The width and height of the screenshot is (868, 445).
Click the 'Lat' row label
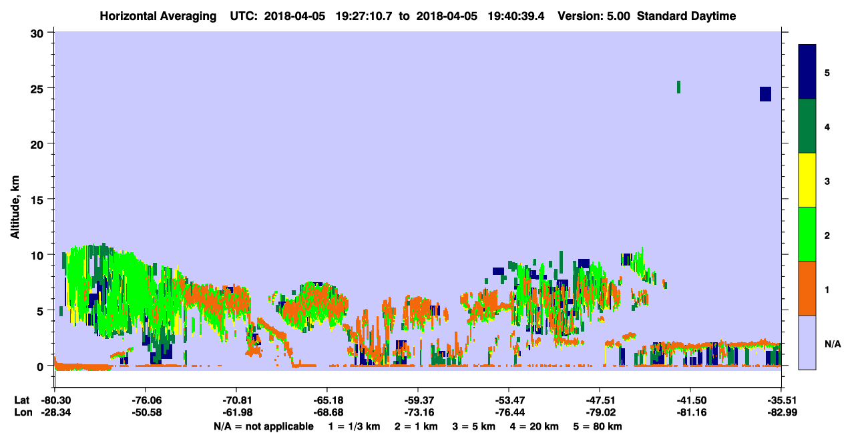point(21,401)
